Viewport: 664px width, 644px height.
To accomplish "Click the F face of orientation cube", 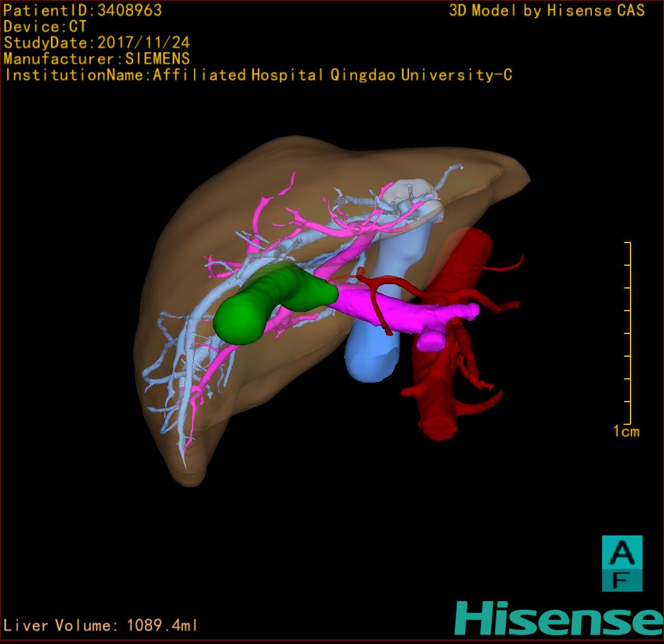I will [x=622, y=580].
